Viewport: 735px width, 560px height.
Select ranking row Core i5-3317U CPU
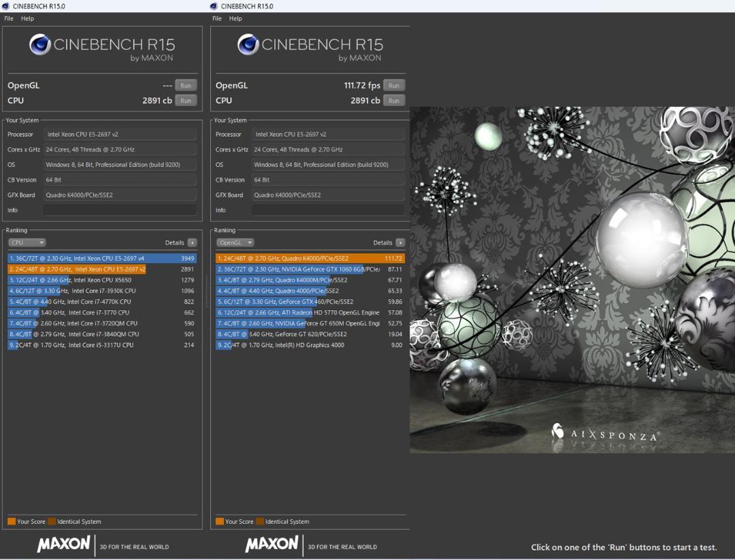(x=101, y=344)
